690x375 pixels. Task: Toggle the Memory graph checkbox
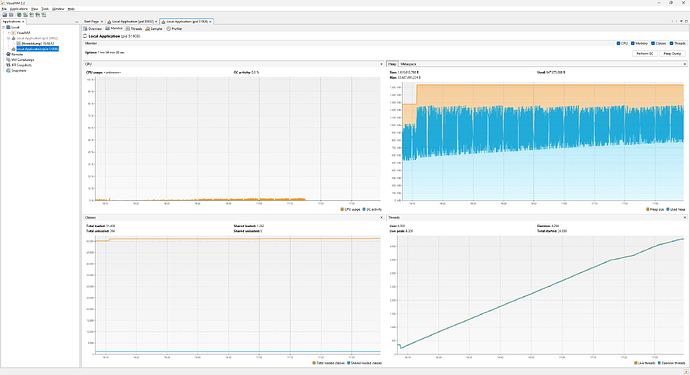633,44
